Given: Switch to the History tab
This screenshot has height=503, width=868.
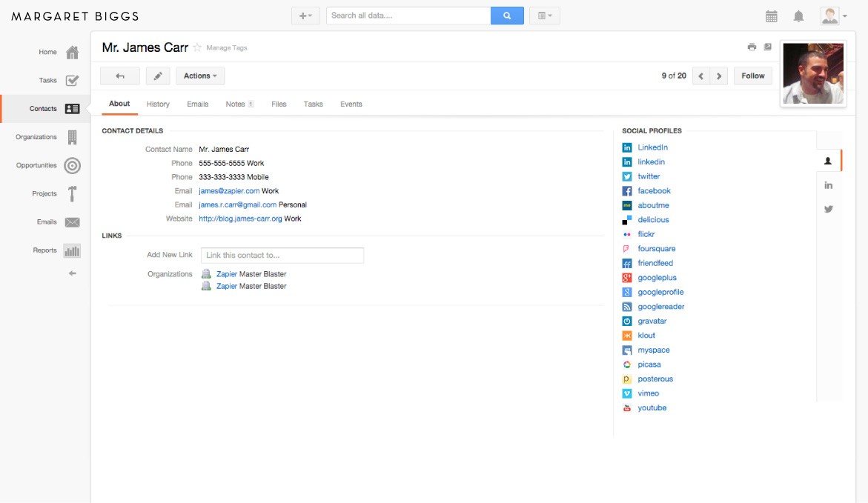Looking at the screenshot, I should tap(158, 104).
